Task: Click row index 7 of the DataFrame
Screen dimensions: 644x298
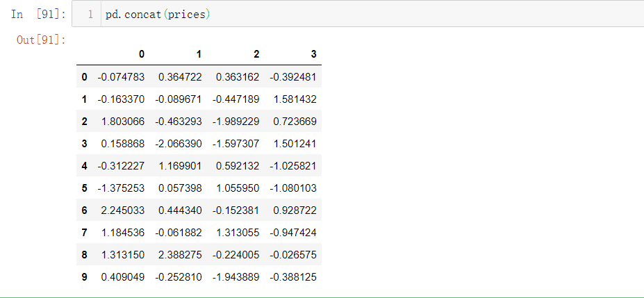Action: pos(84,233)
